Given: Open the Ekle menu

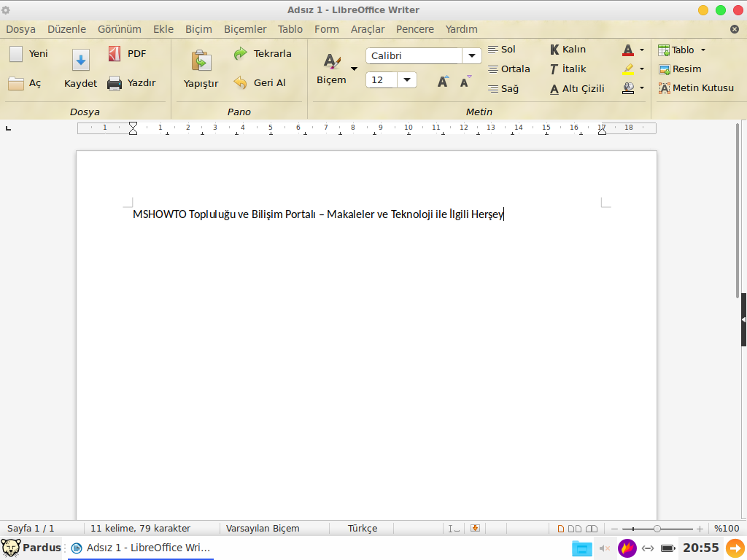Looking at the screenshot, I should pyautogui.click(x=163, y=29).
